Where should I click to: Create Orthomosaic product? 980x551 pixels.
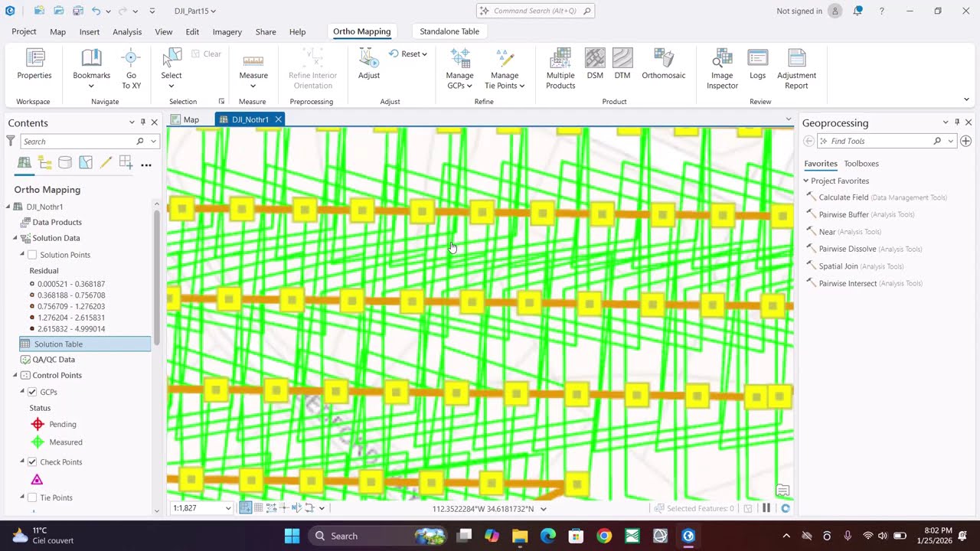point(664,64)
